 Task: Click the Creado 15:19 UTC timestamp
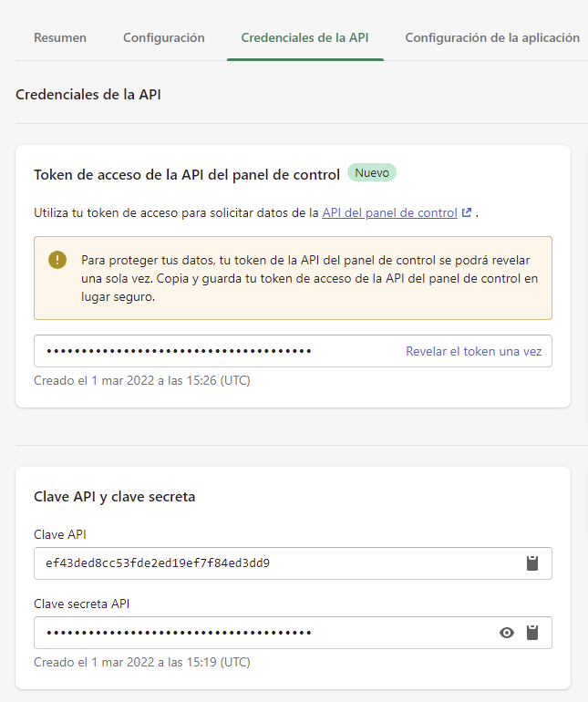[142, 662]
